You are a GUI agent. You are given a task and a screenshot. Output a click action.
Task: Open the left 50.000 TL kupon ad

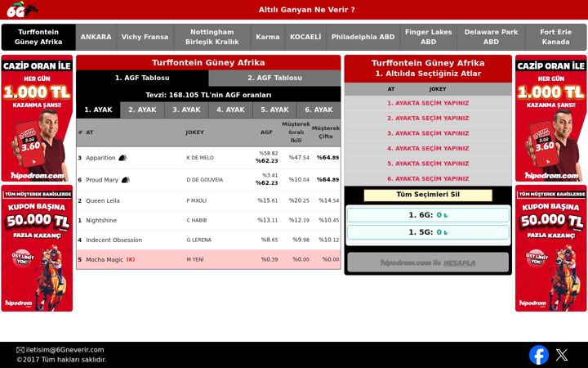[x=37, y=248]
